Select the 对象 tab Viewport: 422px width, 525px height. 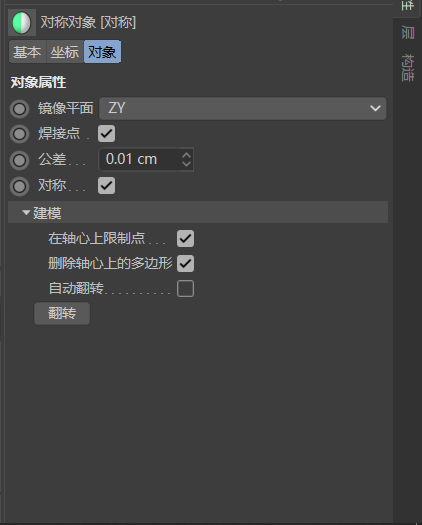(102, 52)
